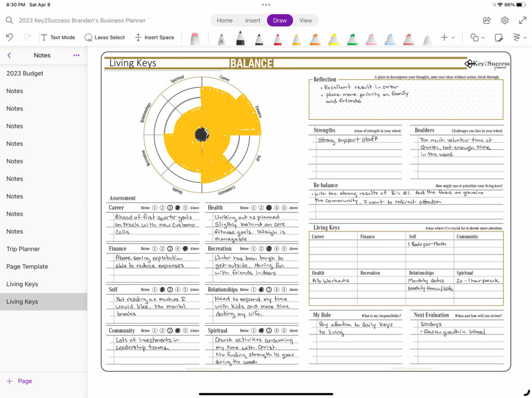Viewport: 532px width, 398px height.
Task: Select the thick black pen
Action: [240, 38]
